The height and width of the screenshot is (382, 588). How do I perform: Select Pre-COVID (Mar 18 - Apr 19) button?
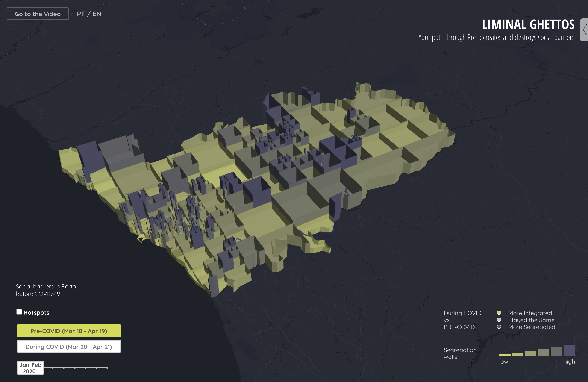click(x=69, y=331)
